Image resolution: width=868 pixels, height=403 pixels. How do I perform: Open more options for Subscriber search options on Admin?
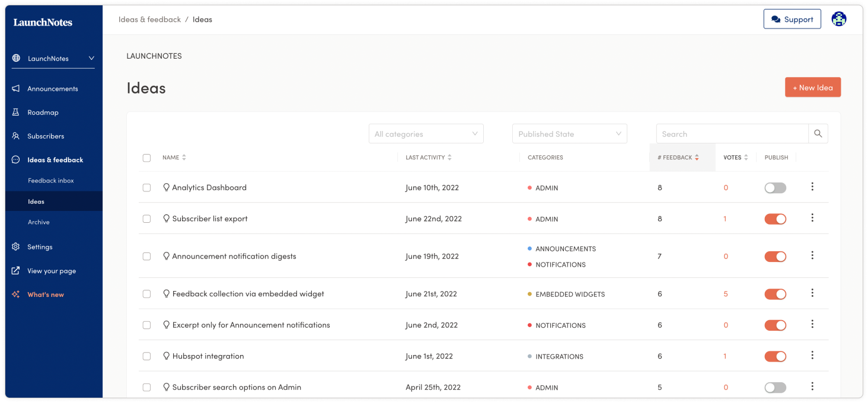point(812,386)
